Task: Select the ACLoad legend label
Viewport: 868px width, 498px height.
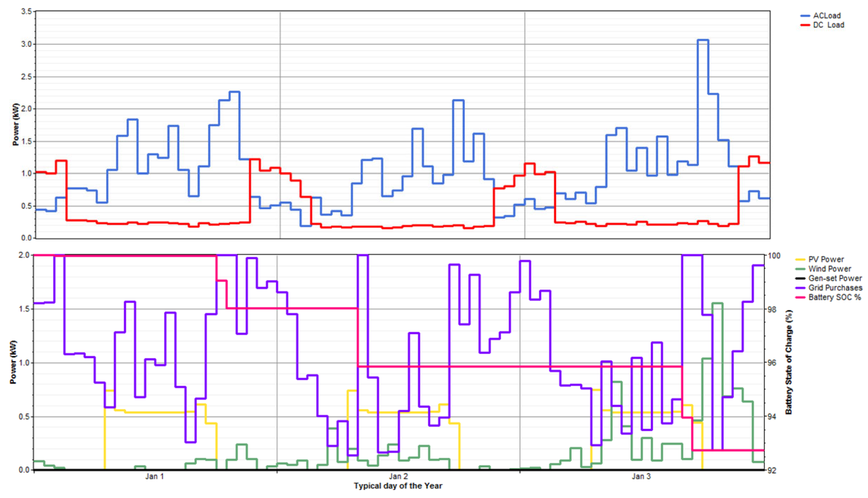Action: point(827,16)
